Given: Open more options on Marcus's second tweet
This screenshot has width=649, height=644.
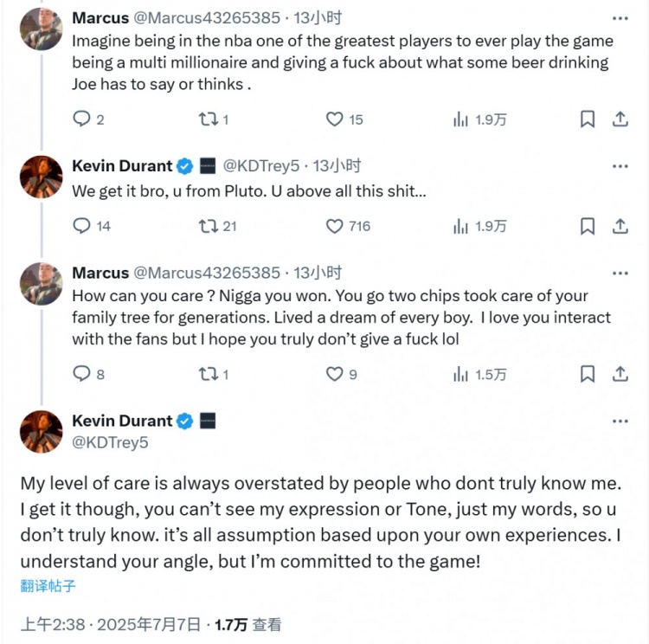Looking at the screenshot, I should coord(620,273).
